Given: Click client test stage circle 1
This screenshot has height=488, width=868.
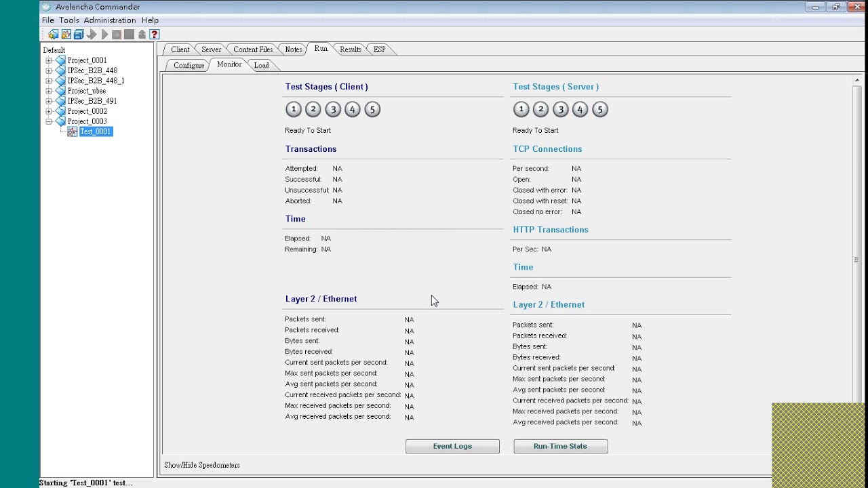Looking at the screenshot, I should [x=293, y=109].
